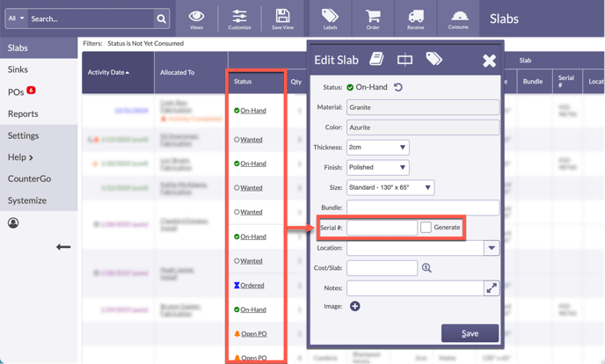Open the Thickness 2cm dropdown
605x364 pixels.
378,148
